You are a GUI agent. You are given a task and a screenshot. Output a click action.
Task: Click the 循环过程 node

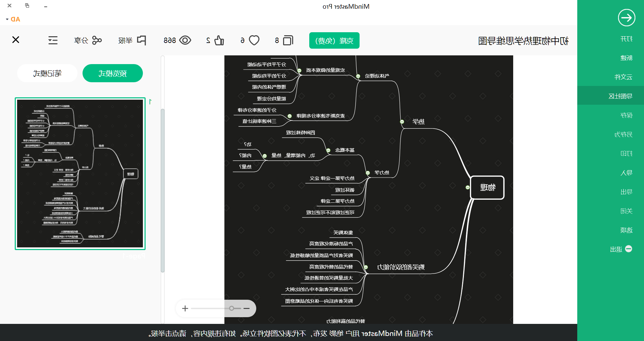pos(345,190)
